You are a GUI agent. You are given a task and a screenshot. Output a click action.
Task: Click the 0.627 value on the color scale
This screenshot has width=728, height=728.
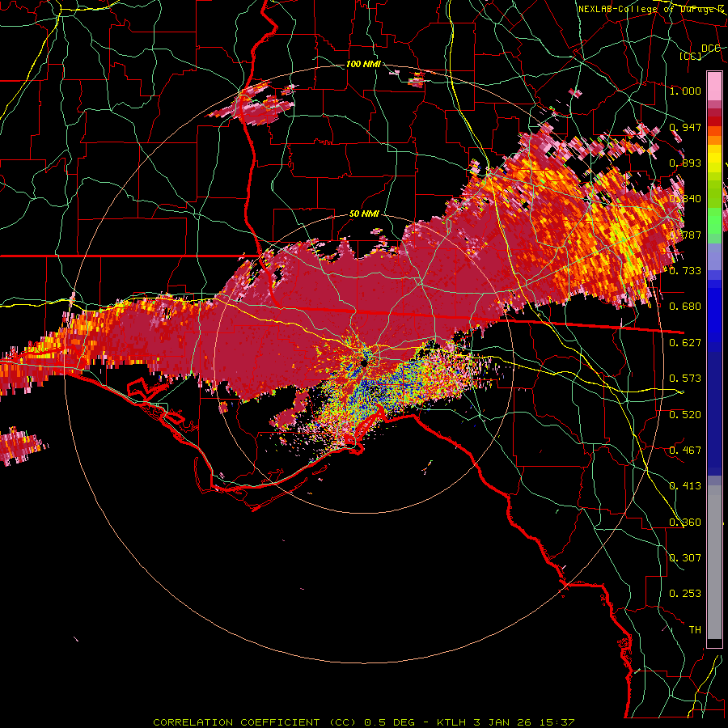point(685,343)
